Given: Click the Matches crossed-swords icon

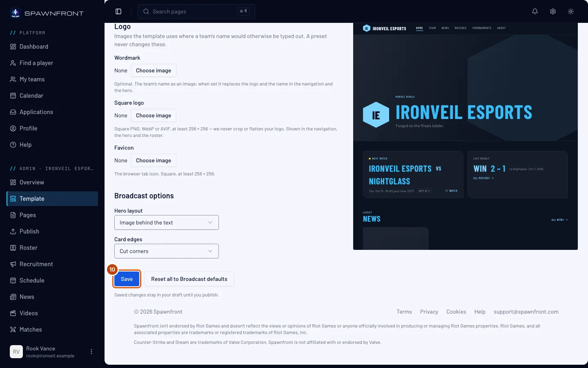Looking at the screenshot, I should [13, 330].
